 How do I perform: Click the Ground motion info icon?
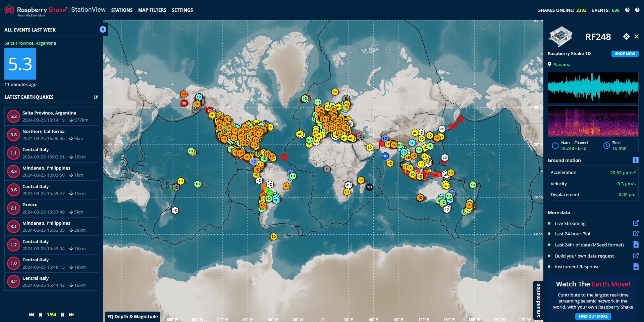635,160
